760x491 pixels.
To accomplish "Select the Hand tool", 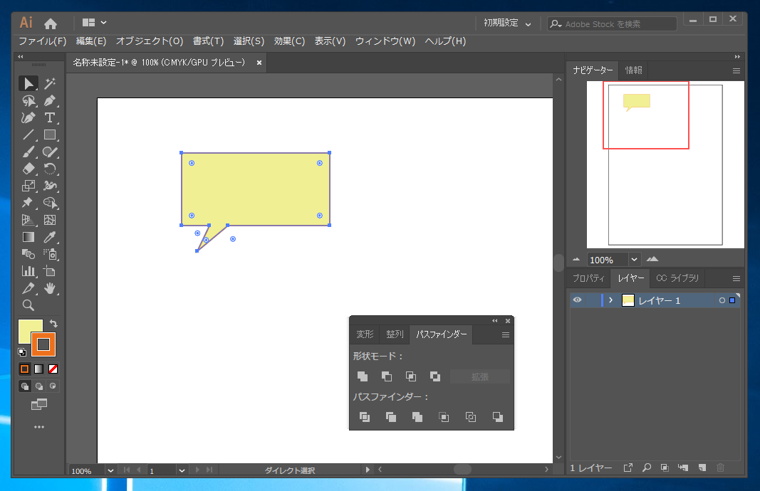I will point(50,288).
